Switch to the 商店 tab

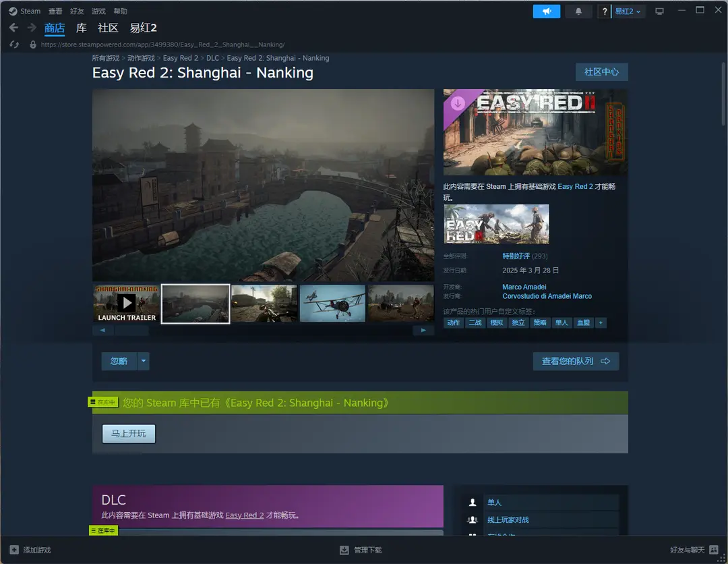[55, 28]
